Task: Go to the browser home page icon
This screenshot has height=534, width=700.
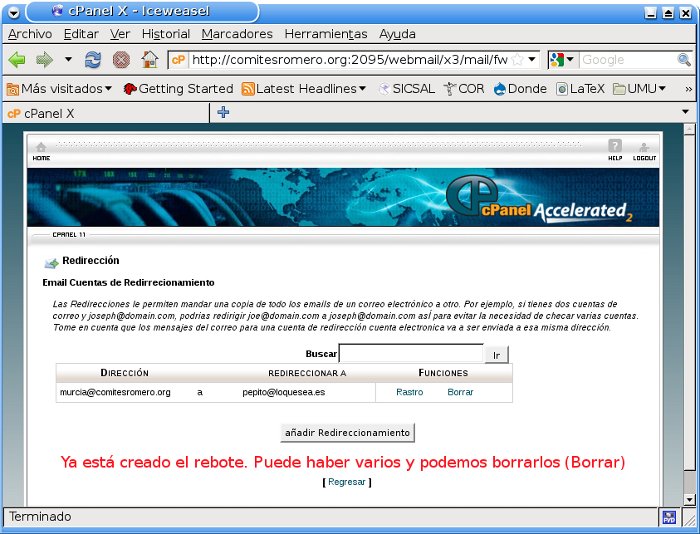Action: click(x=149, y=60)
